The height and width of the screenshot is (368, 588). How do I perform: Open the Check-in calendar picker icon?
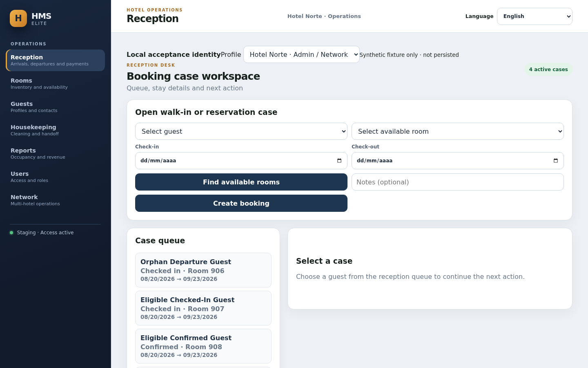click(x=339, y=161)
